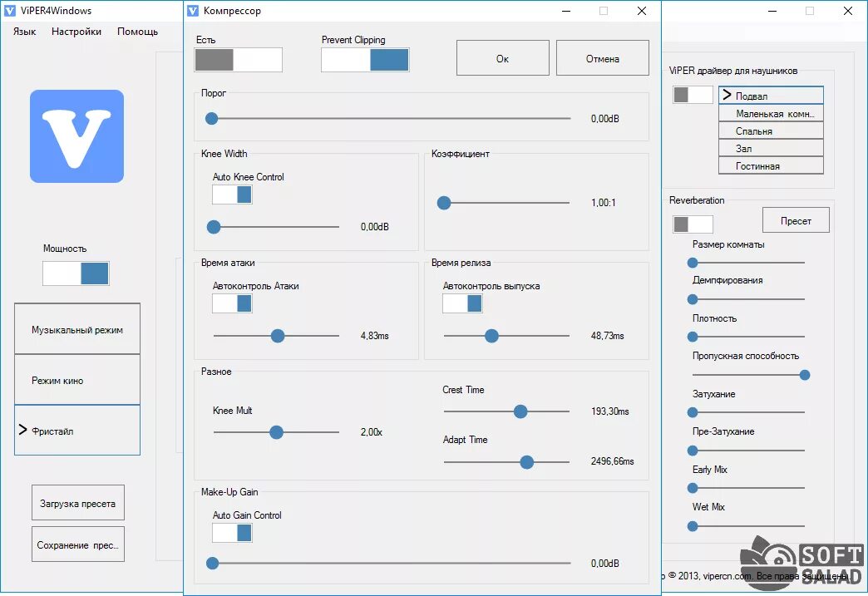
Task: Click the Компрессор window title icon
Action: tap(193, 11)
